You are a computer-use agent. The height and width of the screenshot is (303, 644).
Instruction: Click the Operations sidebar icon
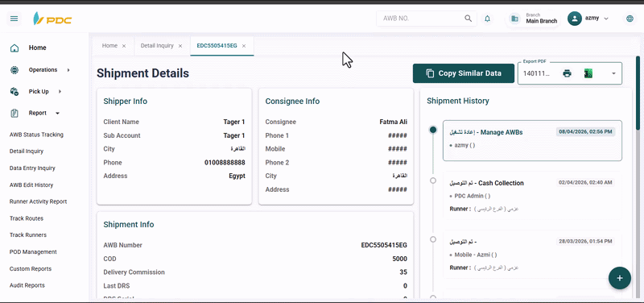tap(14, 70)
